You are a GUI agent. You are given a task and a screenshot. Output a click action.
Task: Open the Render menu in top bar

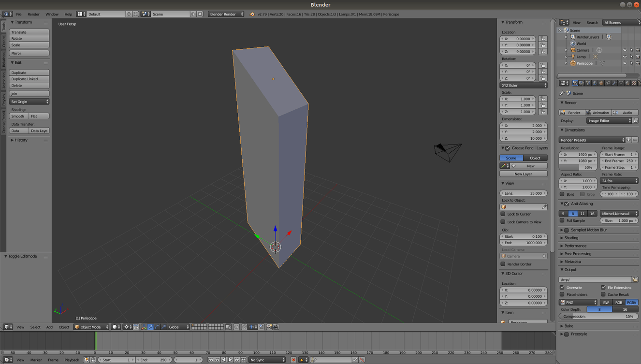[x=33, y=15]
